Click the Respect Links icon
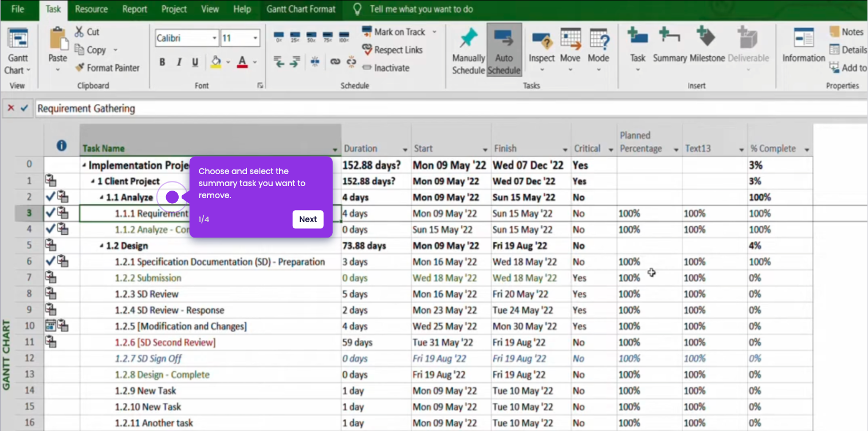This screenshot has height=431, width=868. click(x=367, y=50)
